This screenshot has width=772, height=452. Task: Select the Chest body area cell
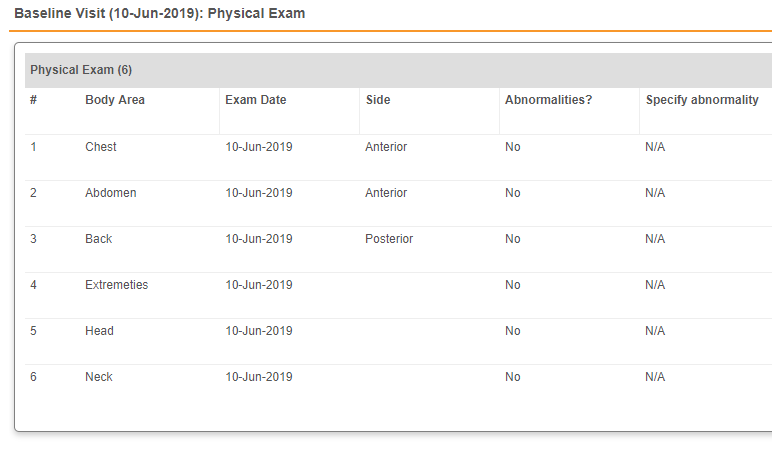101,147
